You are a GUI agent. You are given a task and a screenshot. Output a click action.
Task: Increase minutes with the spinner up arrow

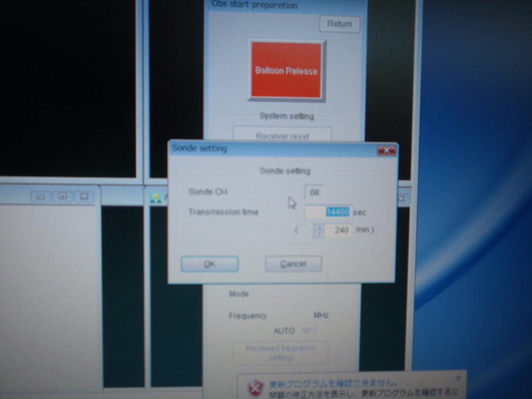click(x=319, y=227)
